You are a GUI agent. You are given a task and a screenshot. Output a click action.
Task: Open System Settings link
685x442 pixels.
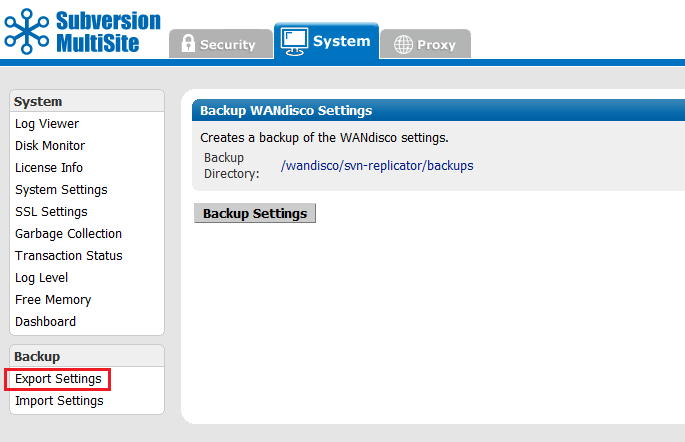tap(61, 190)
